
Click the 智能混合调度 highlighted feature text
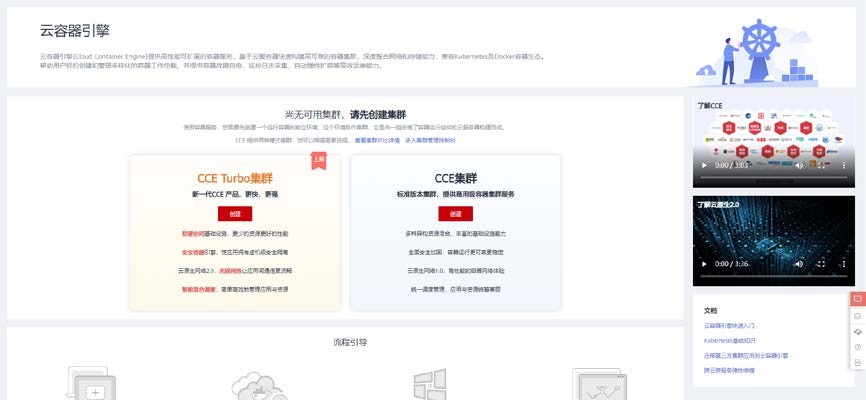pyautogui.click(x=199, y=289)
